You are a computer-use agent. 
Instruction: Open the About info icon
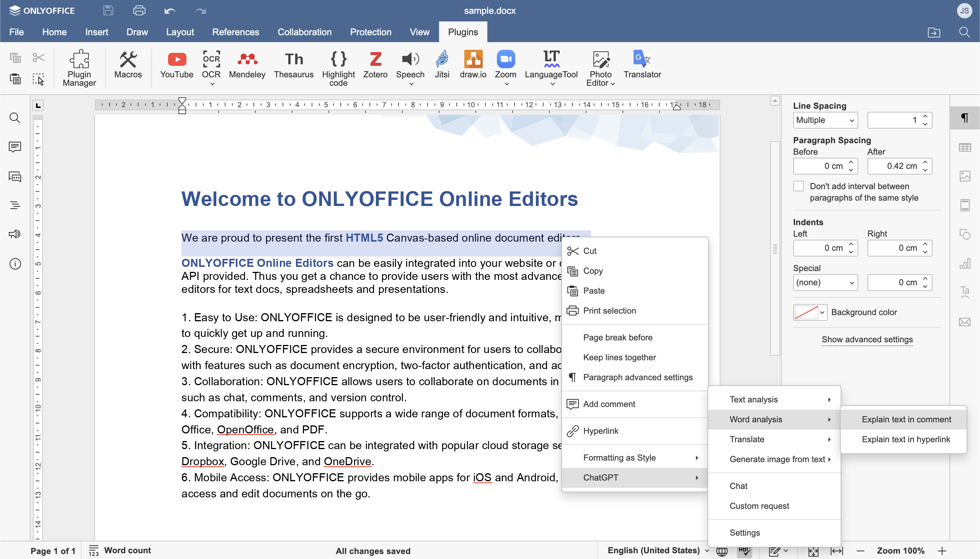[15, 264]
